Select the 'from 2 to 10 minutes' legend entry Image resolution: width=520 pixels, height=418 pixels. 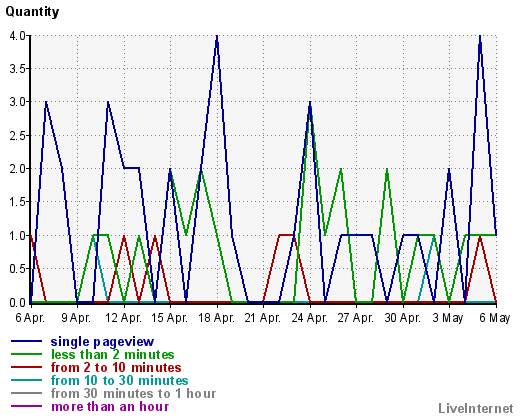(116, 368)
